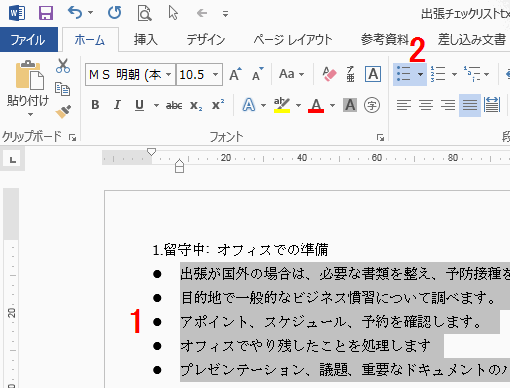Undo the last action
510x388 pixels.
tap(75, 13)
